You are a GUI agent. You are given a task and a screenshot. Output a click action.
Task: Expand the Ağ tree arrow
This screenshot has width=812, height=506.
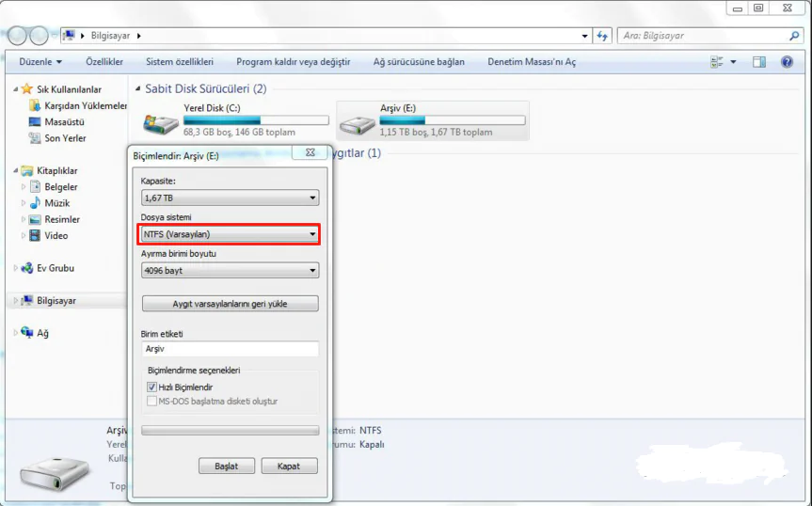[15, 333]
